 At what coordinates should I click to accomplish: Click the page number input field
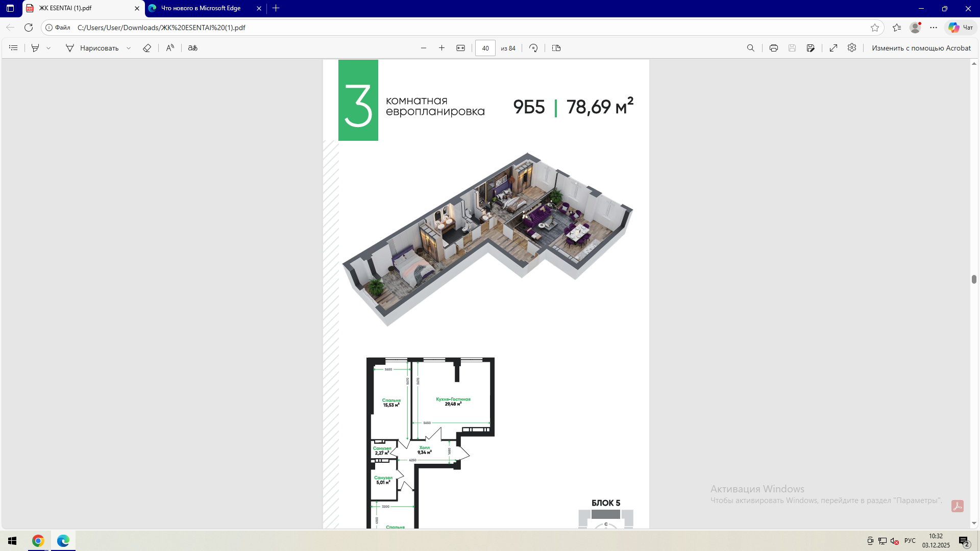[x=485, y=48]
